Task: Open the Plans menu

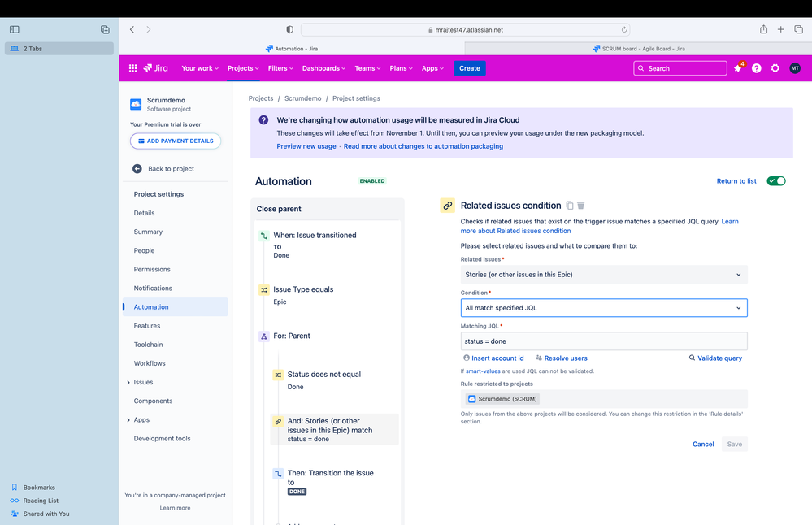Action: [401, 68]
